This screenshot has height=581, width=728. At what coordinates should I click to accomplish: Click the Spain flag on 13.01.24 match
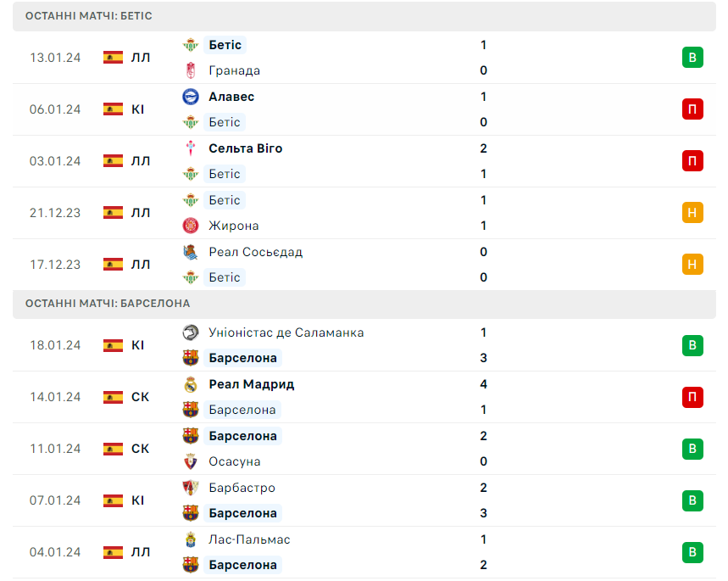tap(113, 57)
